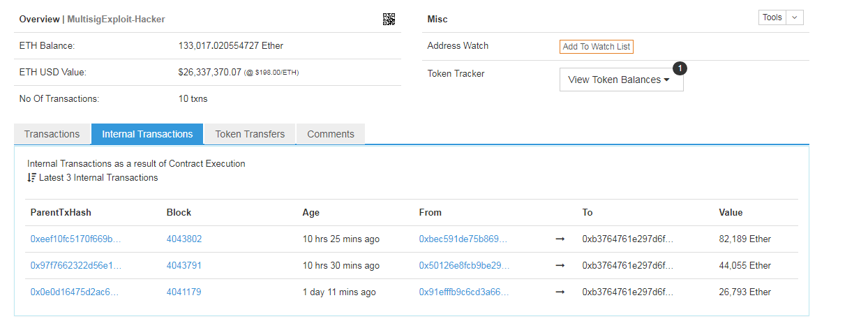The image size is (868, 321).
Task: Open the Token Transfers tab
Action: (x=250, y=134)
